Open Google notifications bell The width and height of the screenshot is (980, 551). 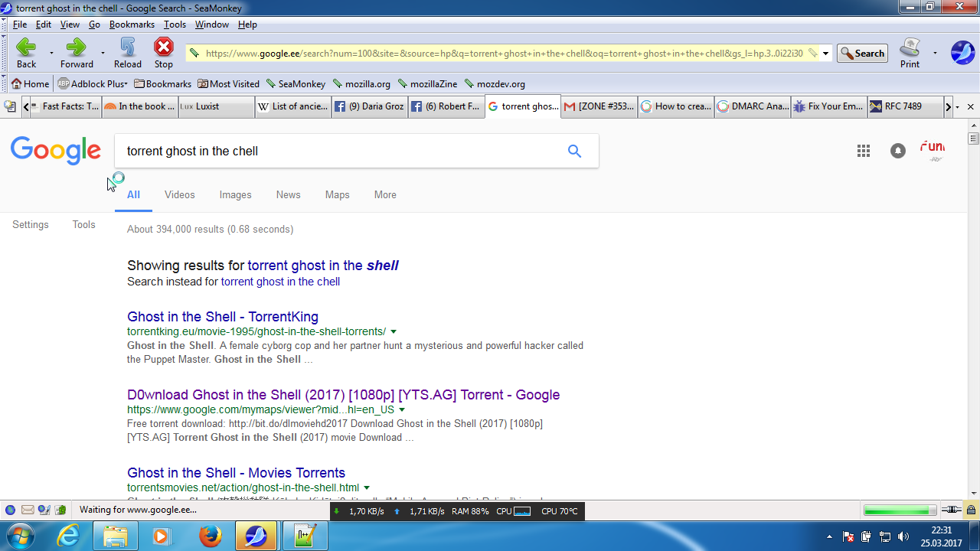point(898,151)
